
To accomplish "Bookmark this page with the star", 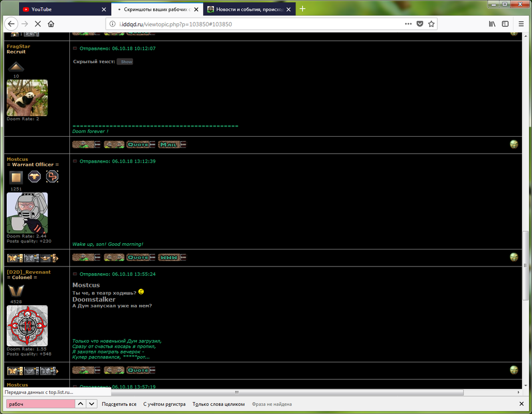I will pyautogui.click(x=431, y=24).
